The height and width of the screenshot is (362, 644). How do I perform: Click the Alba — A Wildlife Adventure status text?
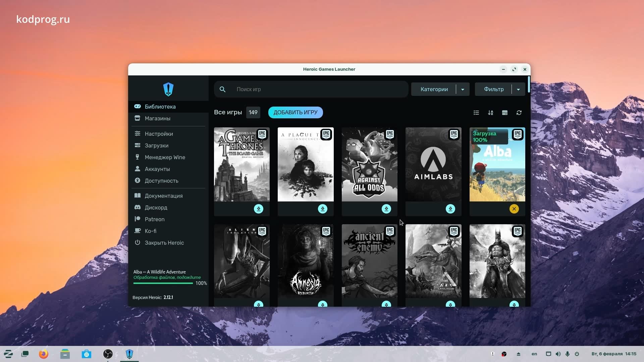(160, 272)
